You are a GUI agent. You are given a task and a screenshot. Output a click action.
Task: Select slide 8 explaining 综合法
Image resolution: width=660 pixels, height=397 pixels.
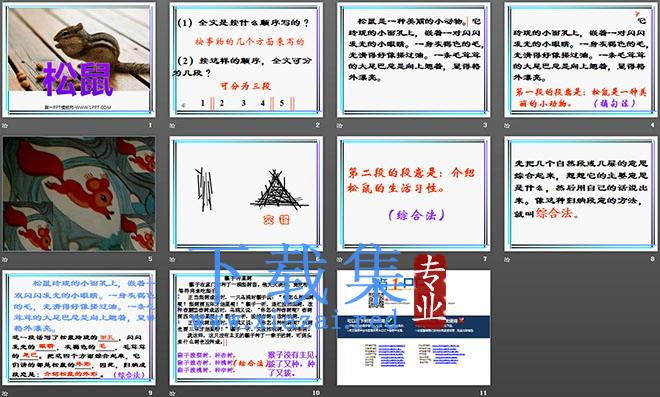581,194
